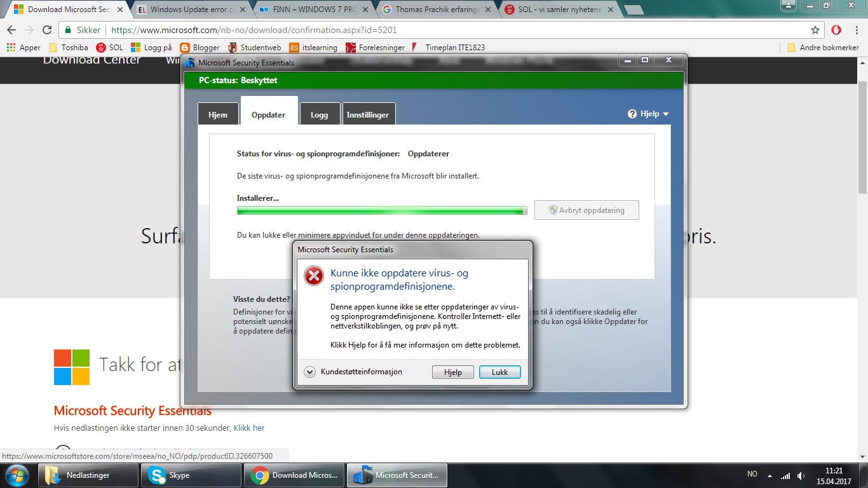Open the Apper bookmarks shortcut
This screenshot has height=488, width=868.
[24, 48]
